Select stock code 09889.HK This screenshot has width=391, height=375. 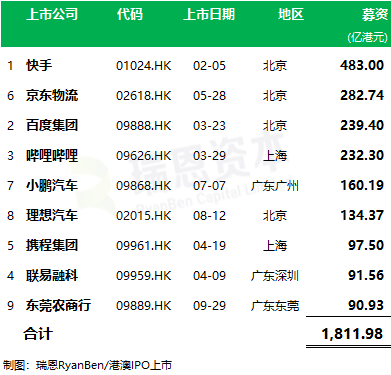coord(144,306)
